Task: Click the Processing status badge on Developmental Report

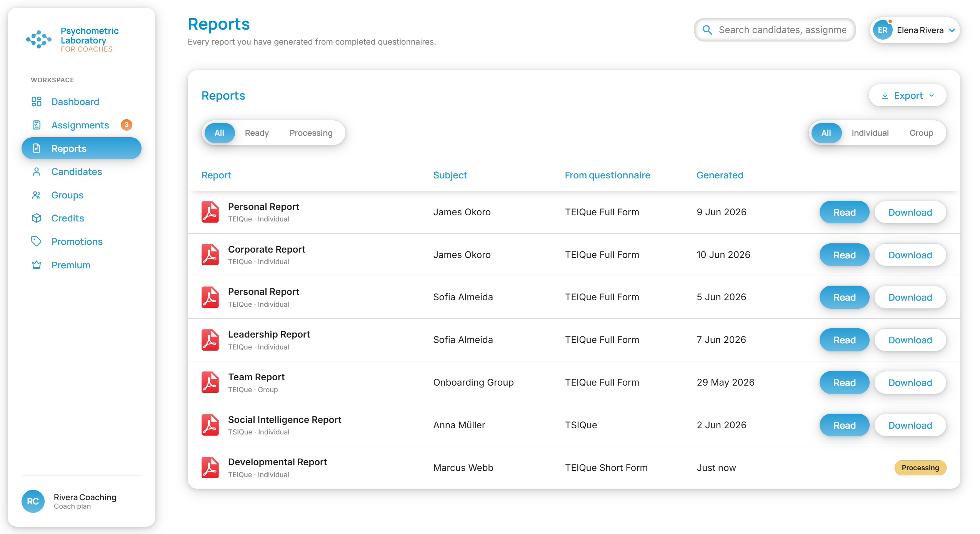Action: (920, 467)
